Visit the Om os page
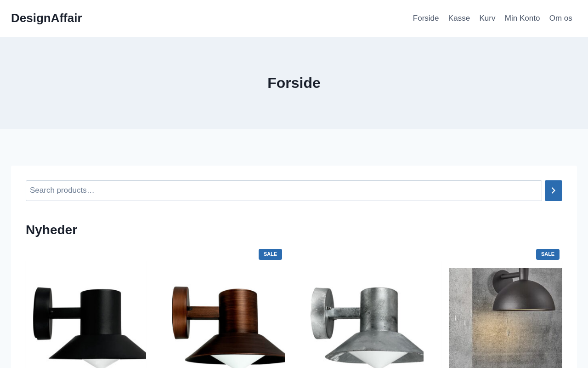Screen dimensions: 588x368 [561, 18]
